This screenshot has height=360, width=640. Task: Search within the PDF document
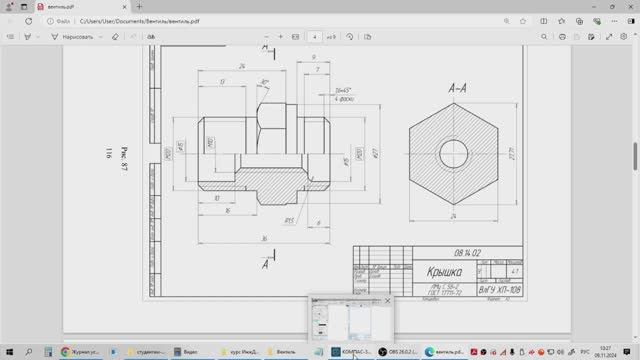point(544,37)
